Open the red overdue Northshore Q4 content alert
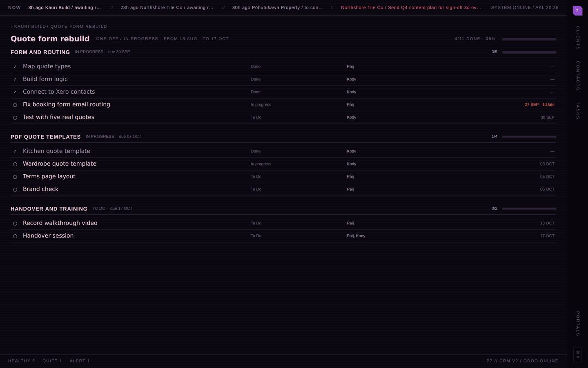588x368 pixels. [411, 7]
